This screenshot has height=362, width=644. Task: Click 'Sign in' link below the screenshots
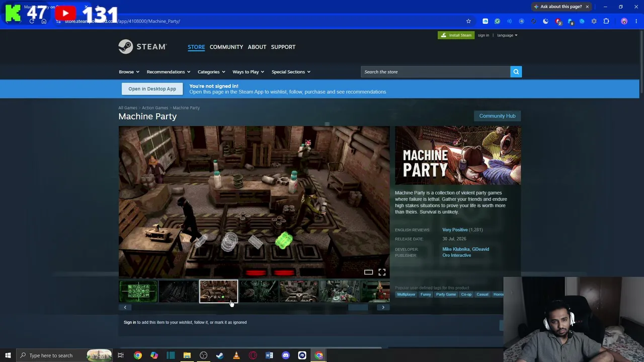130,322
